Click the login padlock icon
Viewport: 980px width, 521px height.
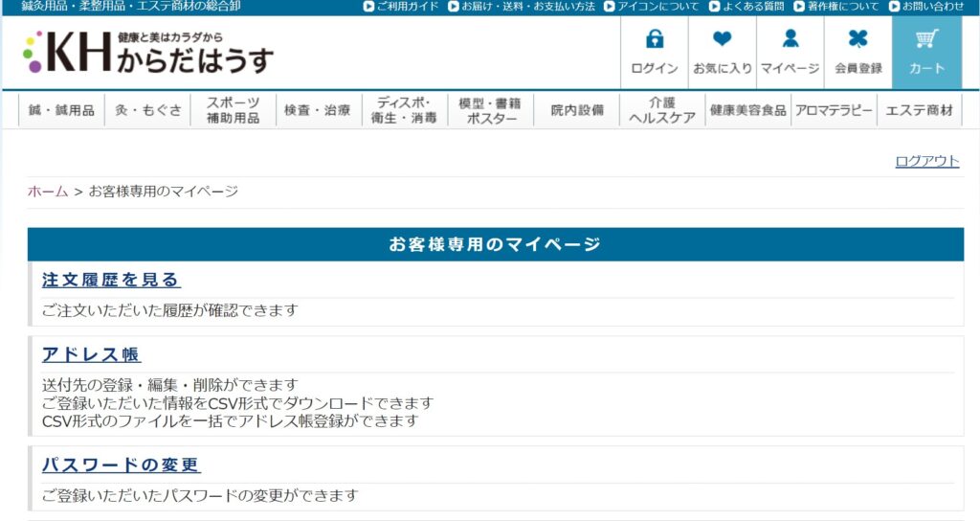655,39
